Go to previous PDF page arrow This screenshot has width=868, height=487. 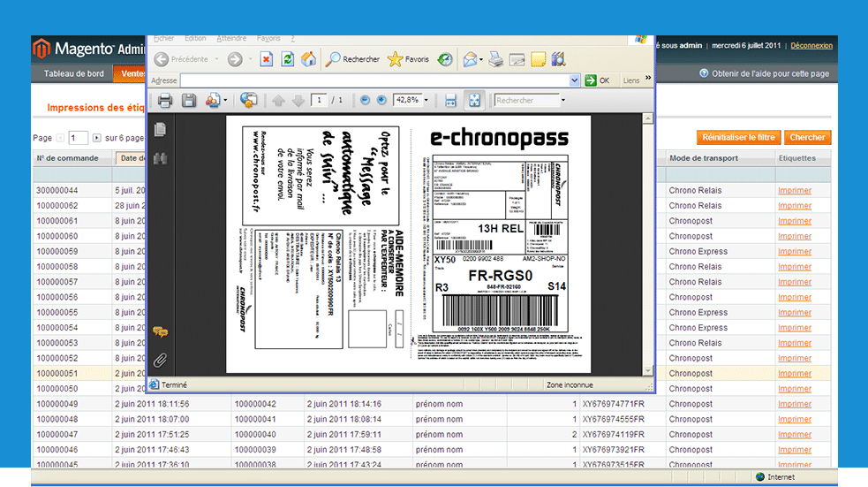pos(278,100)
